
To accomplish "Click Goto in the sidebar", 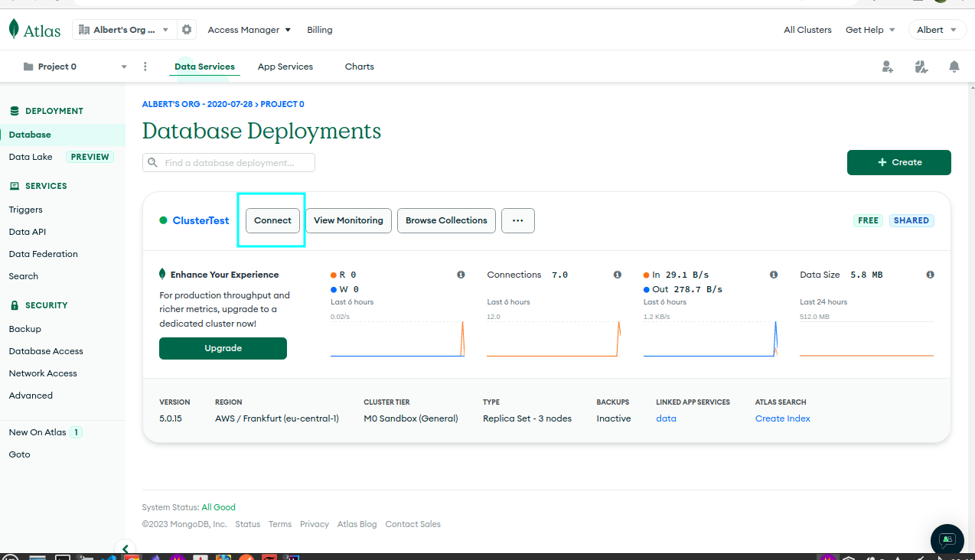I will 20,454.
